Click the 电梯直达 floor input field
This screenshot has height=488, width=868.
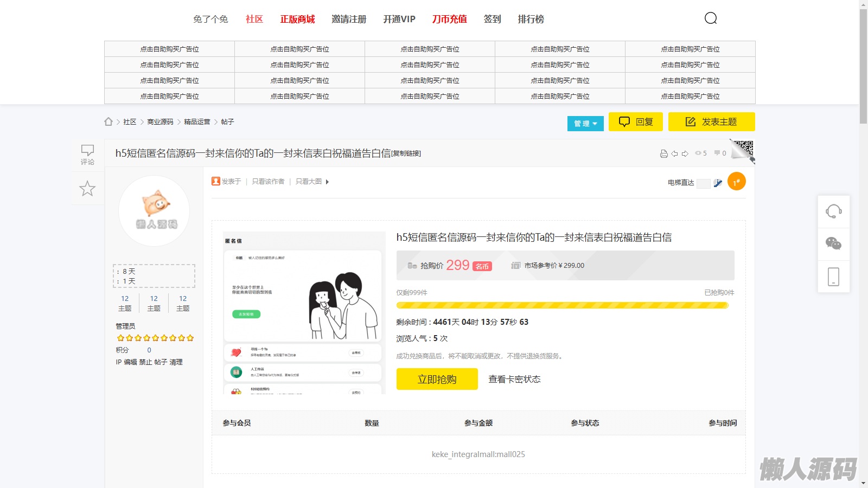click(704, 183)
